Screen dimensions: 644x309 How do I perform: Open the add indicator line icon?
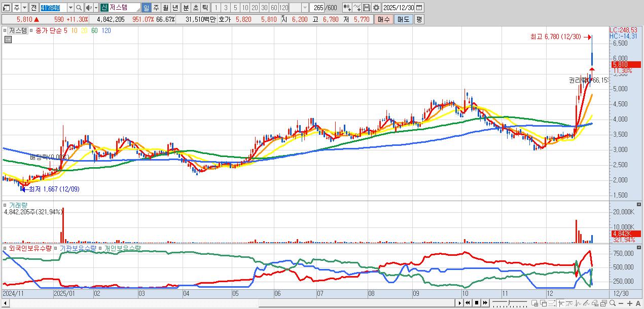[357, 8]
